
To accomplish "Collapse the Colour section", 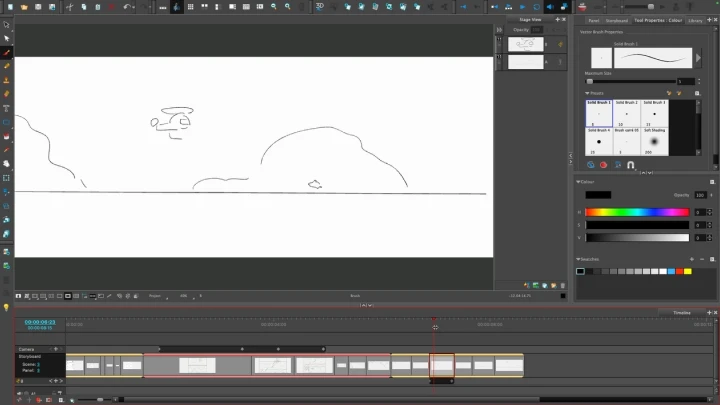I will 580,182.
